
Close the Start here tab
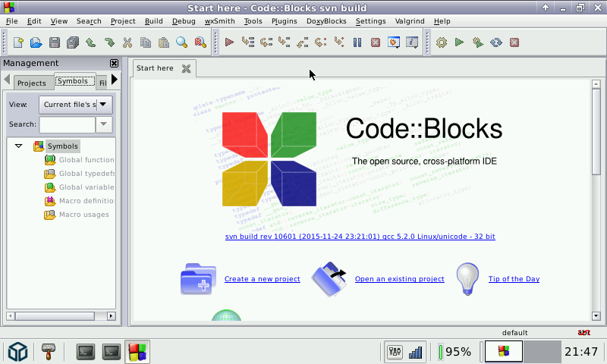[x=186, y=68]
